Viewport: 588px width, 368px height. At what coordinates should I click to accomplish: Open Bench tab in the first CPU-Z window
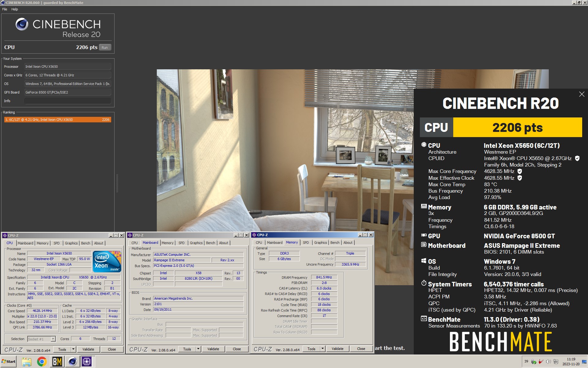[86, 243]
